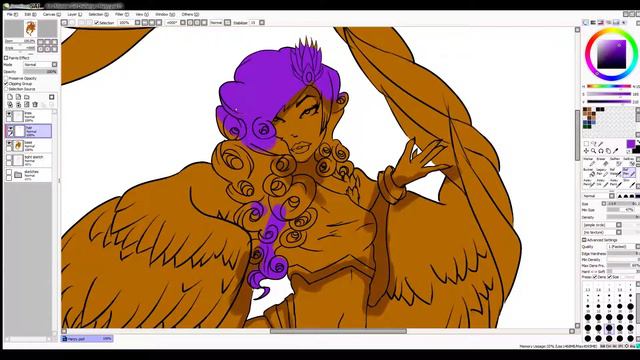This screenshot has width=640, height=360.
Task: Click transfer down layer icon
Action: (x=10, y=105)
